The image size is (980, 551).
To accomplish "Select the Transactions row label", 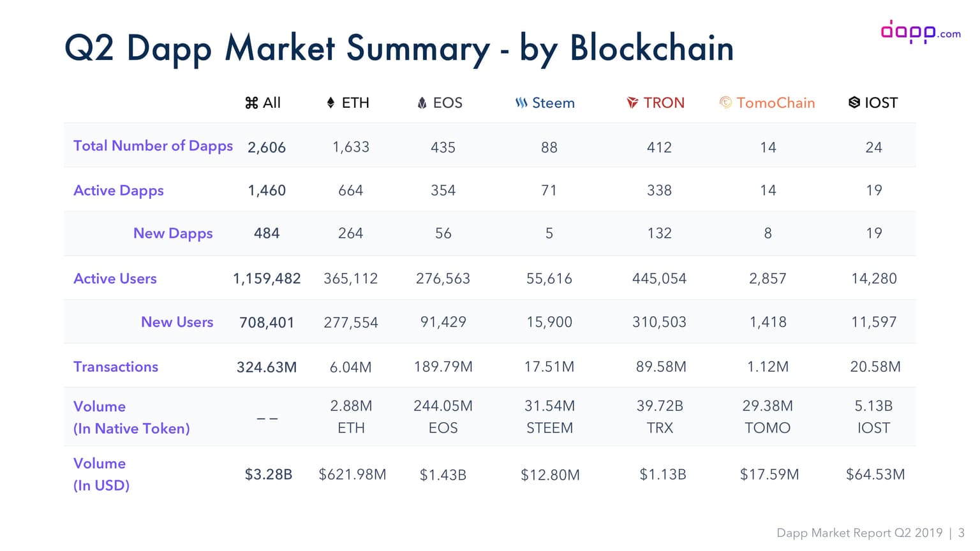I will click(x=115, y=367).
